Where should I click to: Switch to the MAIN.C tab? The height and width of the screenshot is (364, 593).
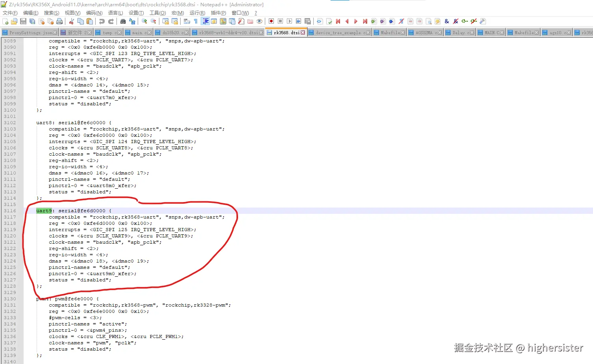click(x=491, y=33)
